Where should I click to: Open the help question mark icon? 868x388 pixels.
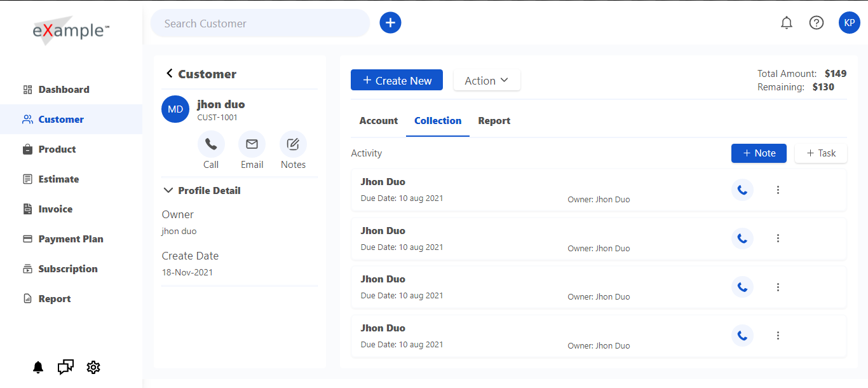coord(817,23)
